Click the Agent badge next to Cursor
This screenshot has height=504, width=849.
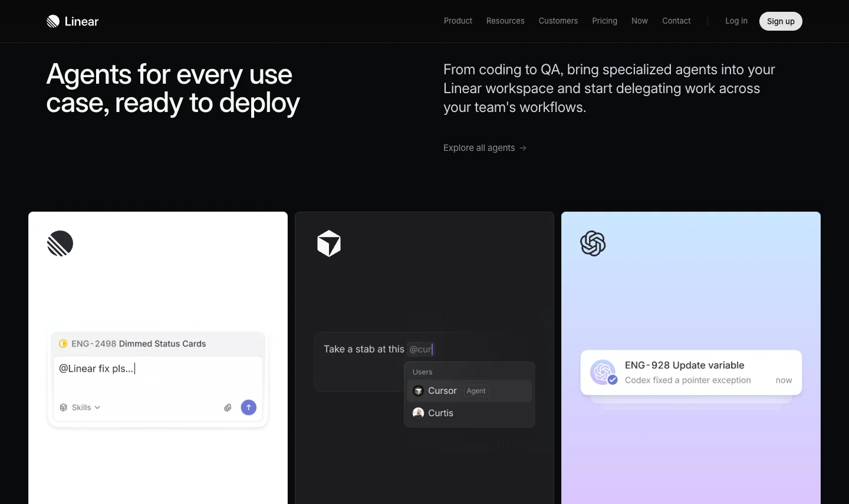click(x=476, y=391)
